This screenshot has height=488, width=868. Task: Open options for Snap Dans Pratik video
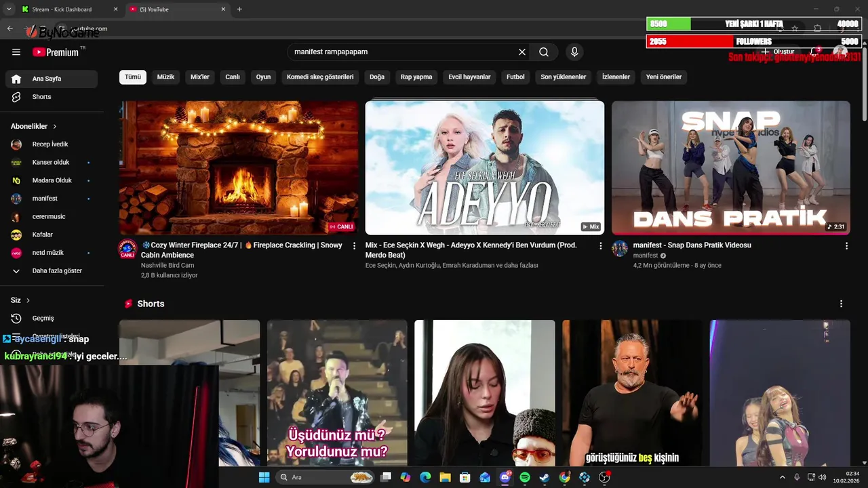(846, 246)
